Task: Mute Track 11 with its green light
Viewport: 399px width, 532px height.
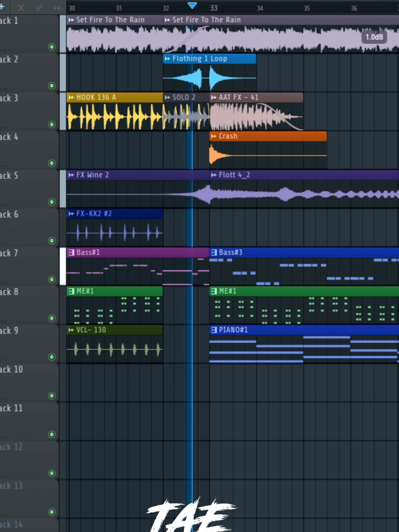Action: [52, 434]
